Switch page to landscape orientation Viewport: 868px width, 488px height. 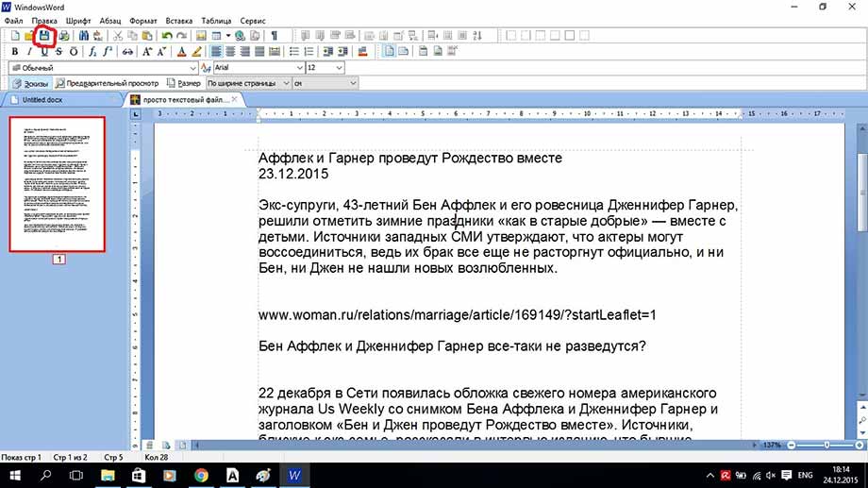coord(404,52)
